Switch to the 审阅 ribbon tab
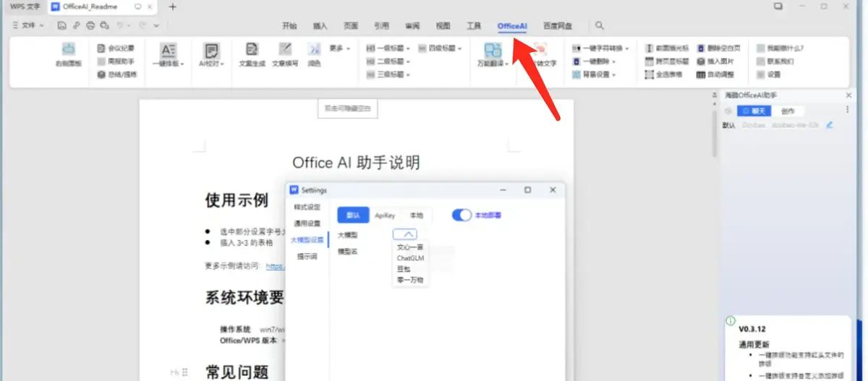Screen dimensions: 868x381 (412, 25)
